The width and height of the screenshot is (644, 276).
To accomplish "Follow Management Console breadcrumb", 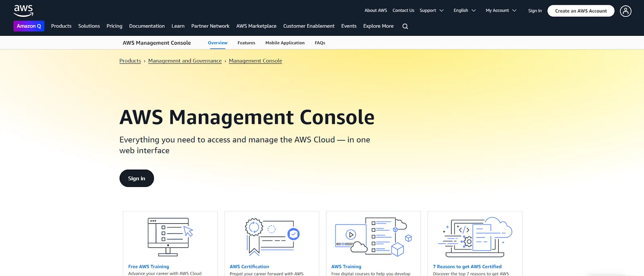I will pos(256,61).
